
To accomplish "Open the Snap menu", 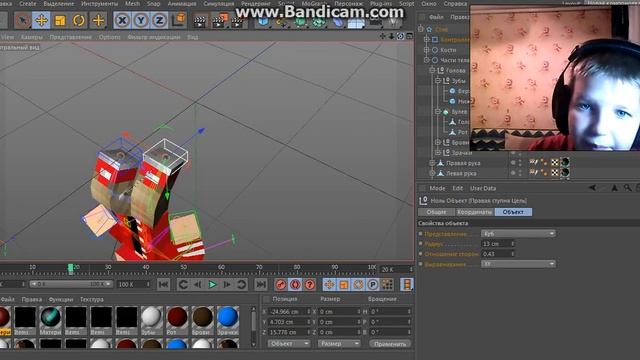I will point(153,3).
